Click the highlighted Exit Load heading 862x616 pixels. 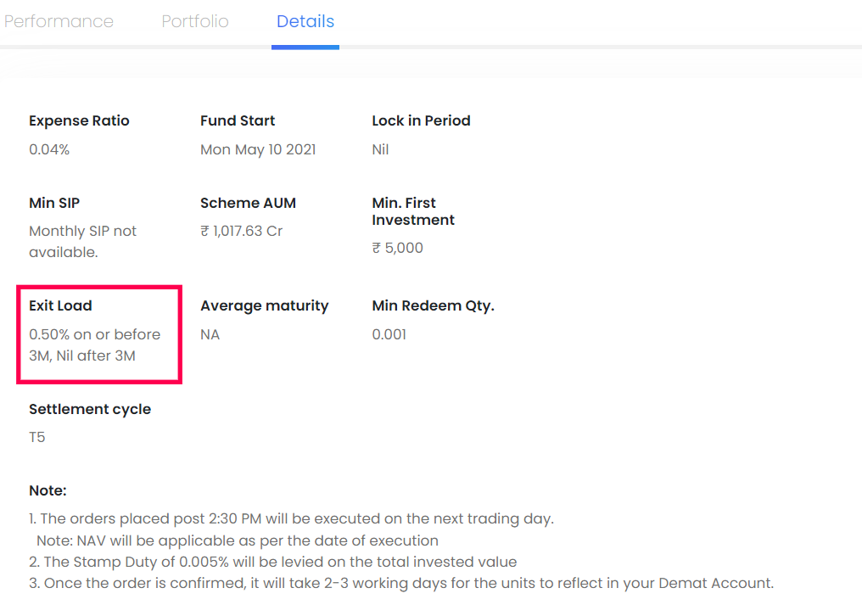pyautogui.click(x=60, y=305)
